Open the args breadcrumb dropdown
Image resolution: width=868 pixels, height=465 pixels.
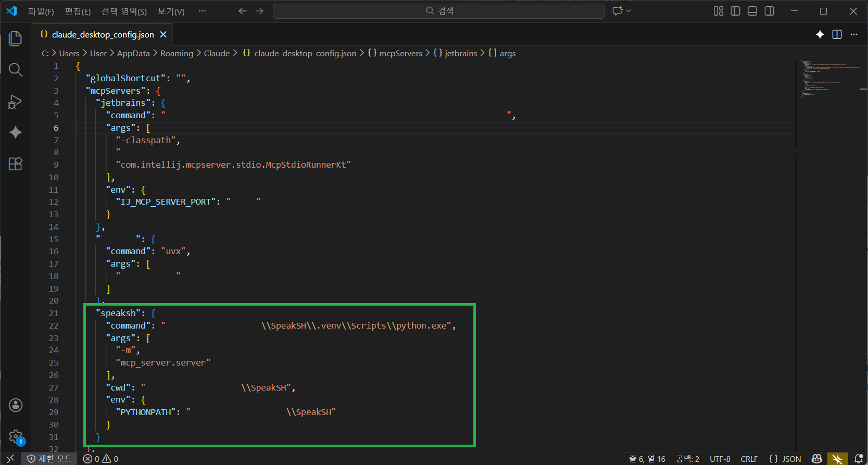[502, 53]
